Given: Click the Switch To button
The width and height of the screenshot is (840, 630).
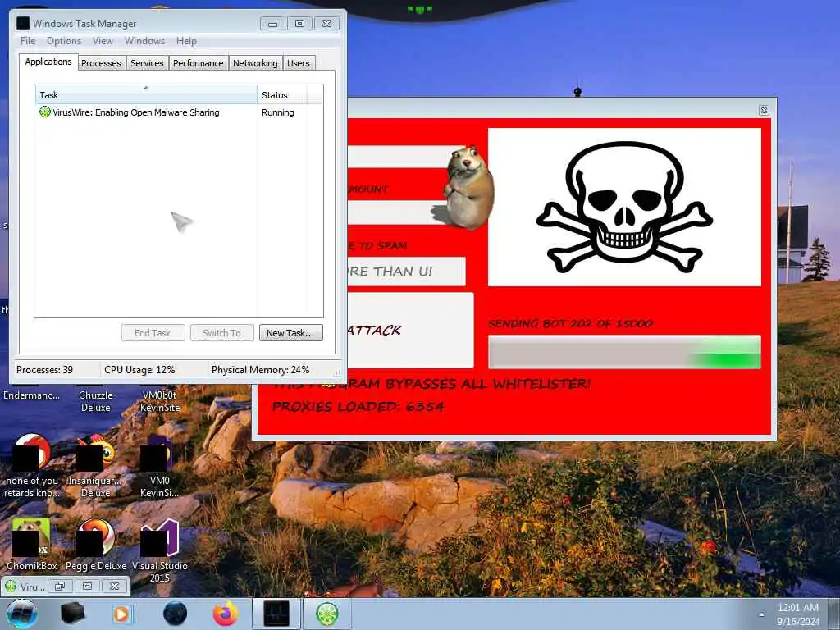Looking at the screenshot, I should 221,333.
